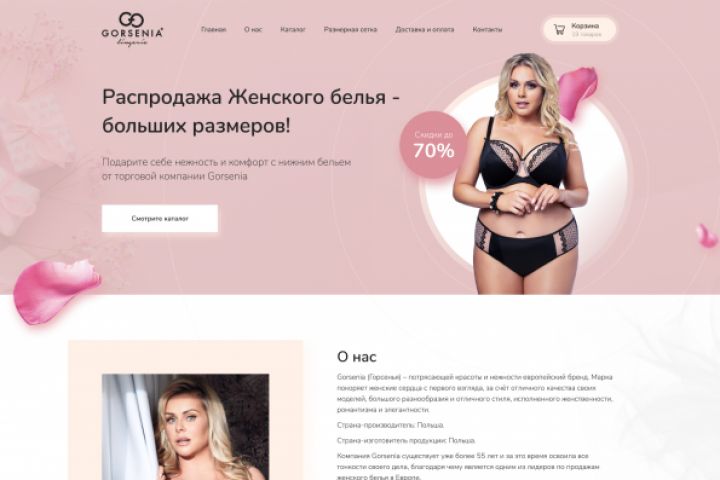Open the Контакты menu link
Screen dimensions: 720x480
tap(487, 29)
